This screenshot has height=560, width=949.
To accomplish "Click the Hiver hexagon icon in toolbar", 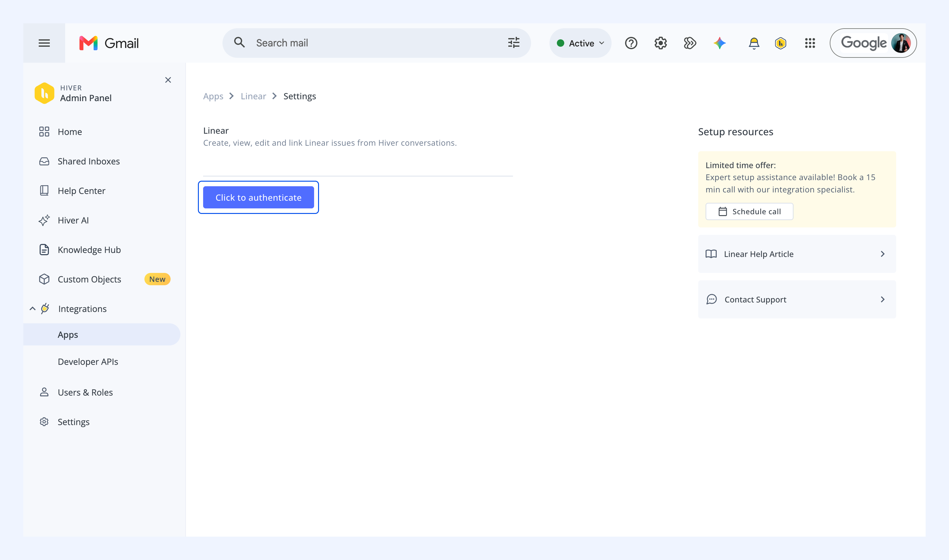I will pyautogui.click(x=780, y=43).
